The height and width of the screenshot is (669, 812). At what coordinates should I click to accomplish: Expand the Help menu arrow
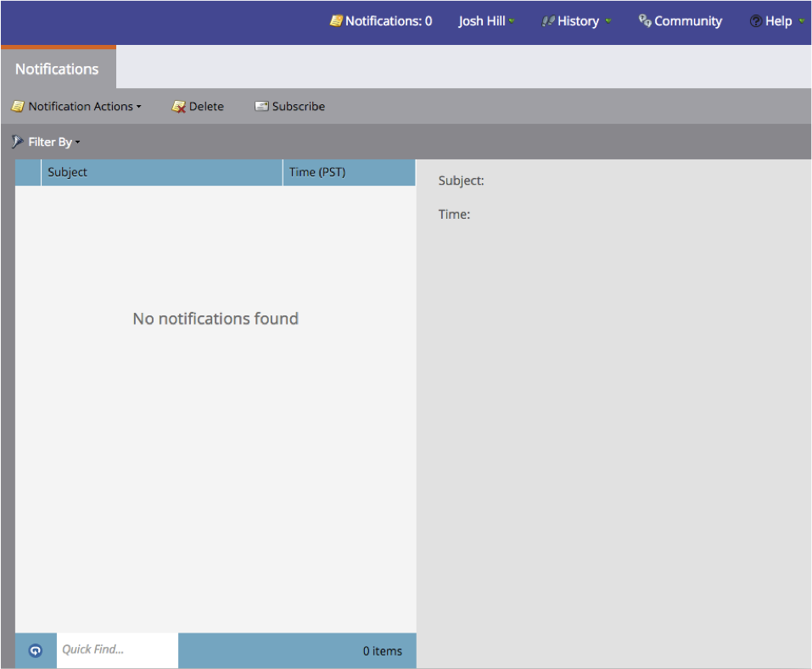801,21
